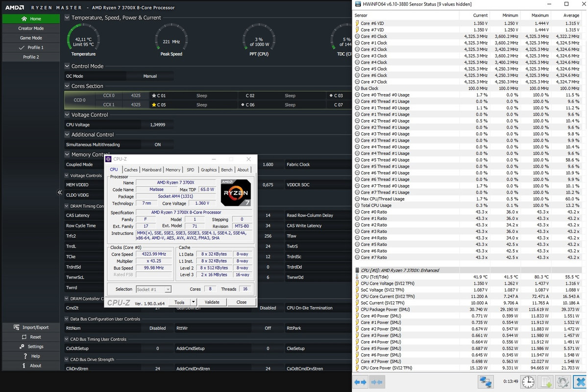Open HWiNFO sensor settings gear icon
Viewport: 588px width, 392px height.
pos(563,382)
